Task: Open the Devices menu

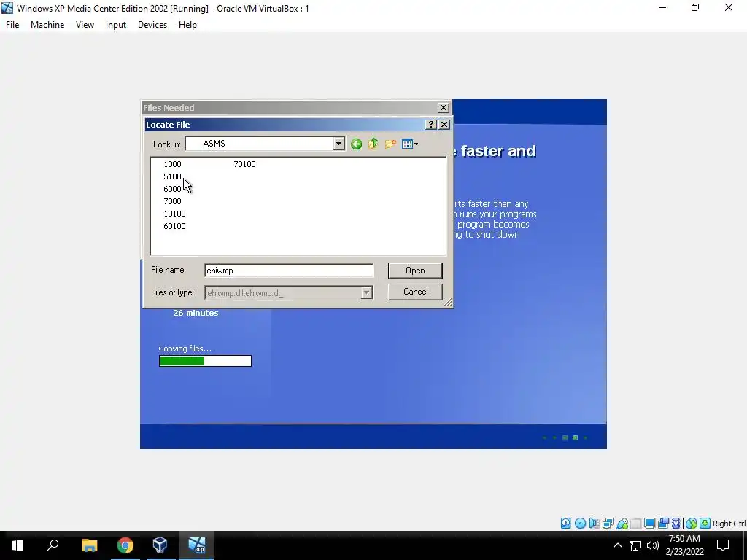Action: point(152,25)
